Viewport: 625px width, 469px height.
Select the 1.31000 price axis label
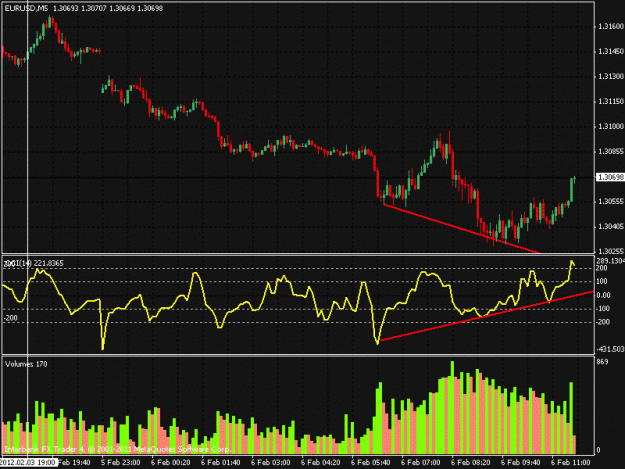(x=610, y=126)
